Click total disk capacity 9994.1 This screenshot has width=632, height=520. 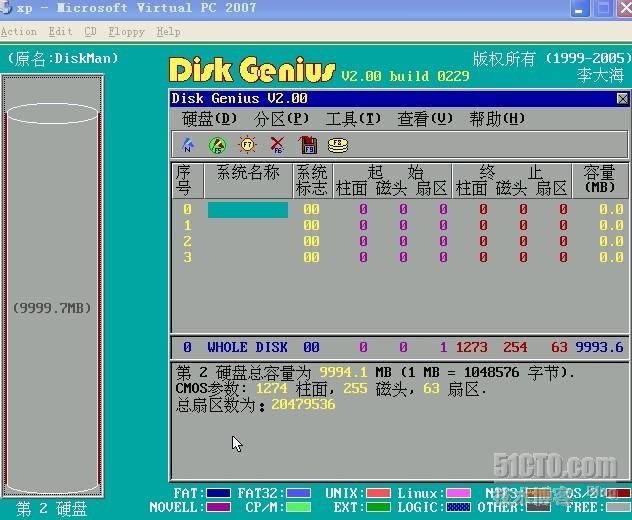[343, 372]
